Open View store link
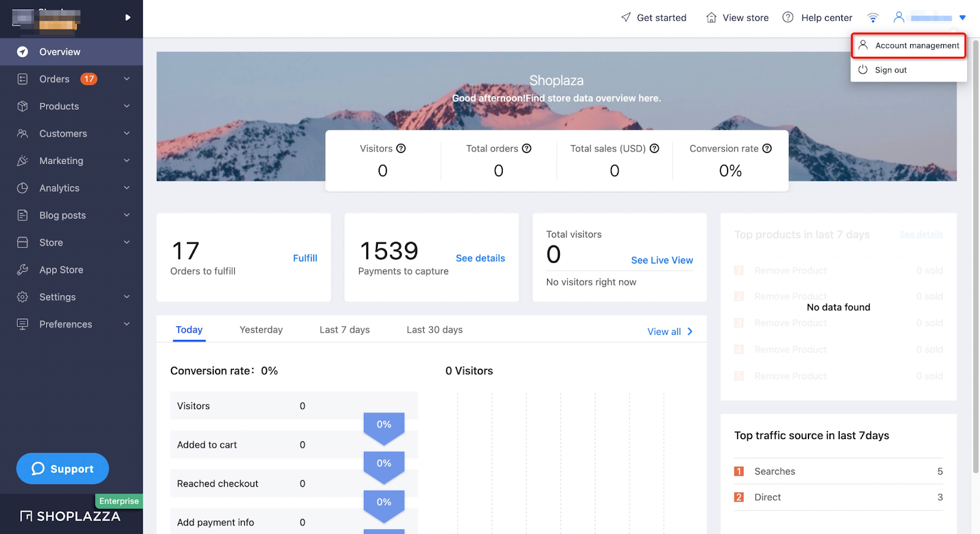The height and width of the screenshot is (534, 980). coord(737,18)
